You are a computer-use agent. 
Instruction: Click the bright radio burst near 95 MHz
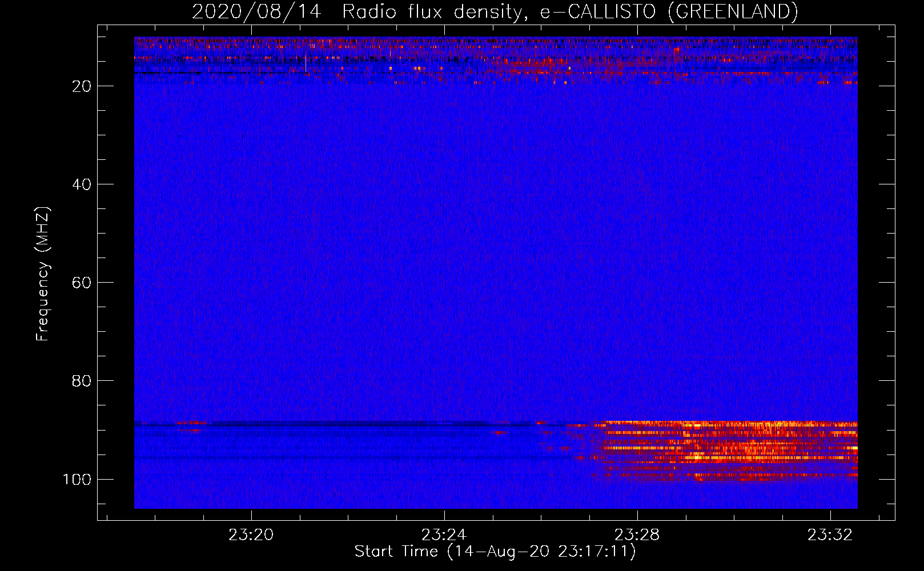pyautogui.click(x=731, y=451)
